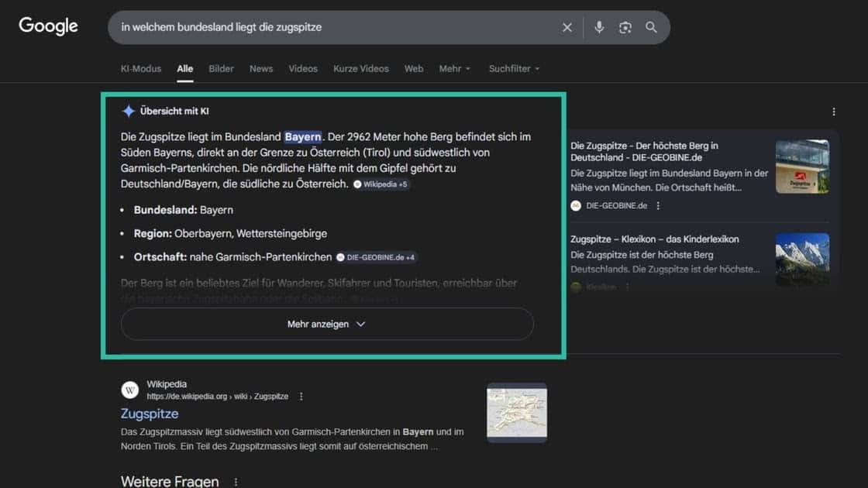The width and height of the screenshot is (868, 488).
Task: Switch to the Bilder tab
Action: (221, 68)
